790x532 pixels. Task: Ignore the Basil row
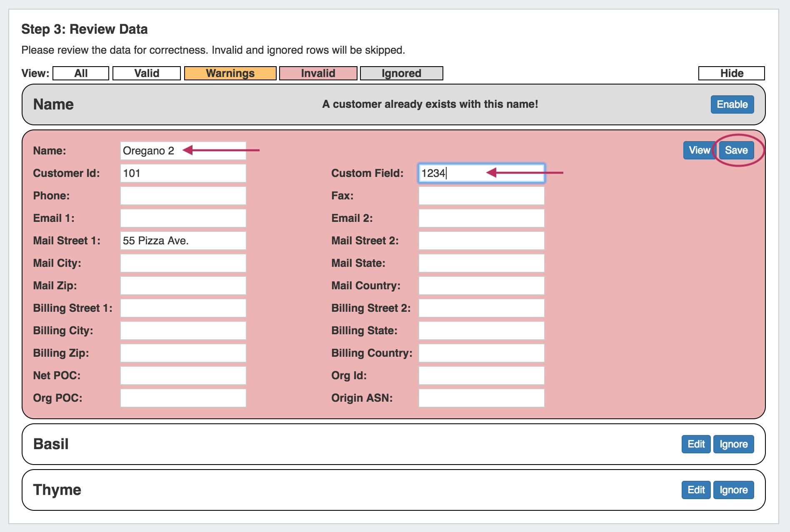[x=733, y=444]
